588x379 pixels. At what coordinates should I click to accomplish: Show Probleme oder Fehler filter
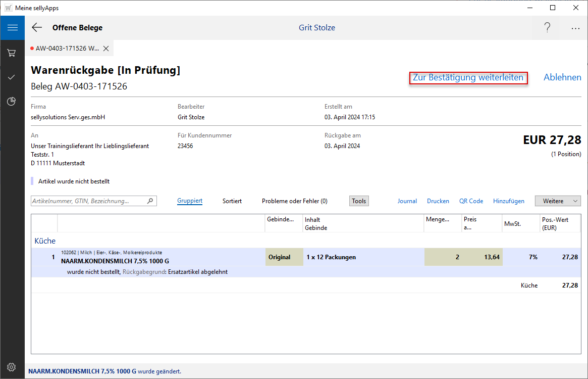[x=294, y=201]
